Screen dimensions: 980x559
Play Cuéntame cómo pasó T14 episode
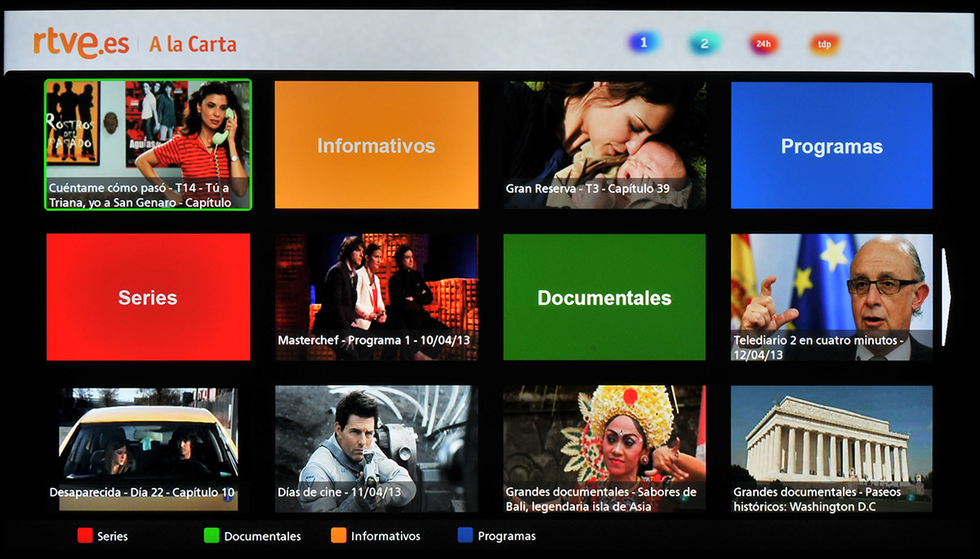148,144
